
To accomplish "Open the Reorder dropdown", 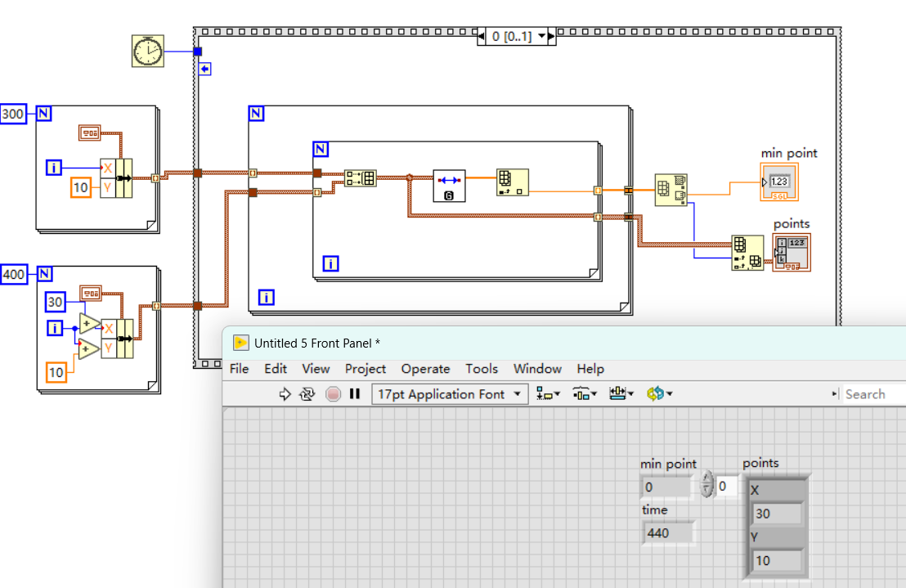I will click(x=659, y=394).
